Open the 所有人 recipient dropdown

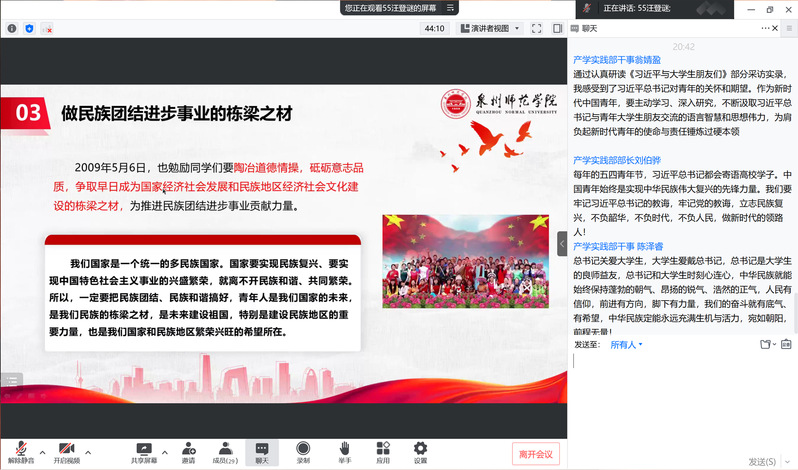click(626, 345)
